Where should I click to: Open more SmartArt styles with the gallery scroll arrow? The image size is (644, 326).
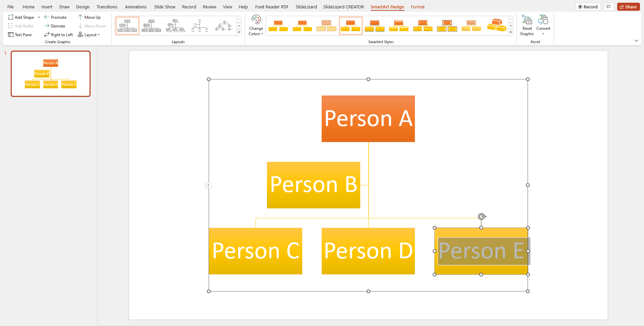point(511,32)
